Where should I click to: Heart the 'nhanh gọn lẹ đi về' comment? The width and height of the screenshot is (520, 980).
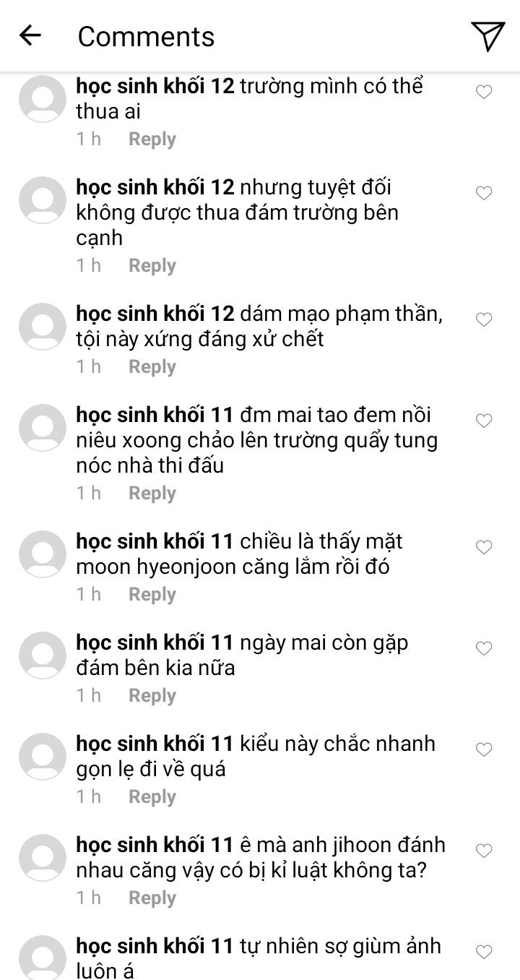click(484, 749)
